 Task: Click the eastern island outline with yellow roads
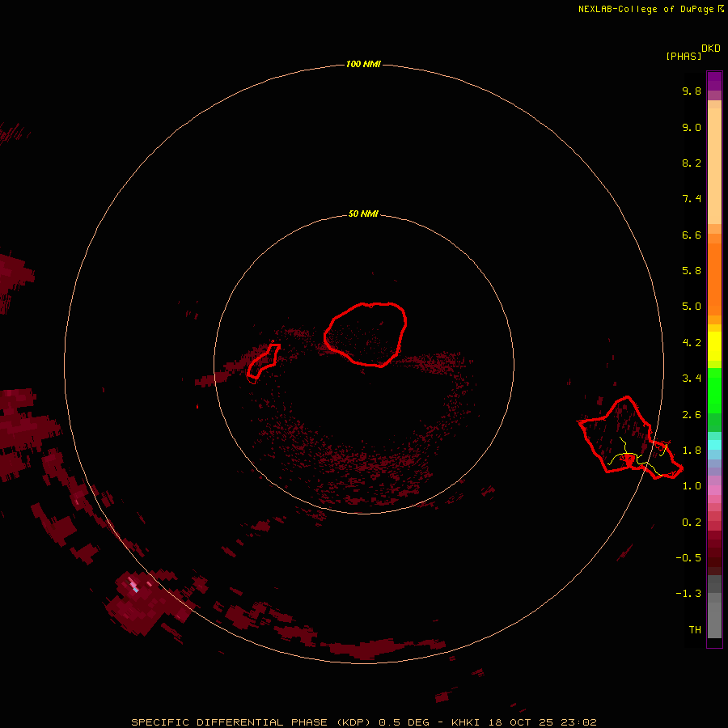pyautogui.click(x=630, y=438)
